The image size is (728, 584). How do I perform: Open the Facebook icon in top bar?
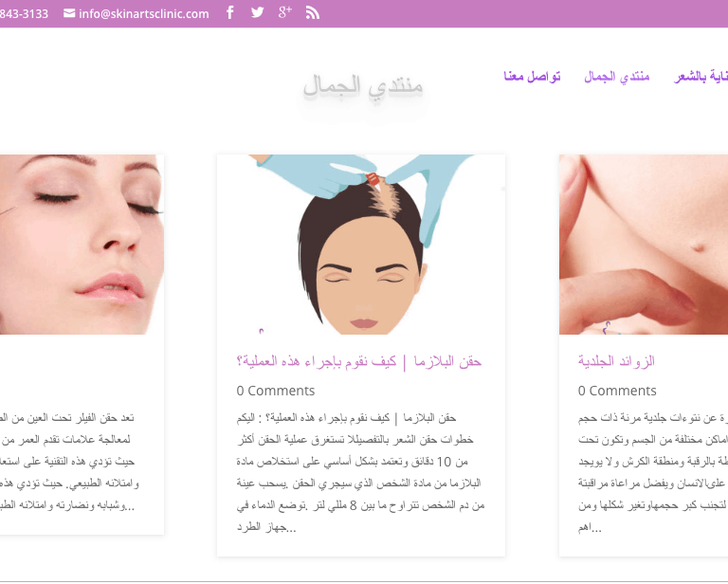(229, 12)
